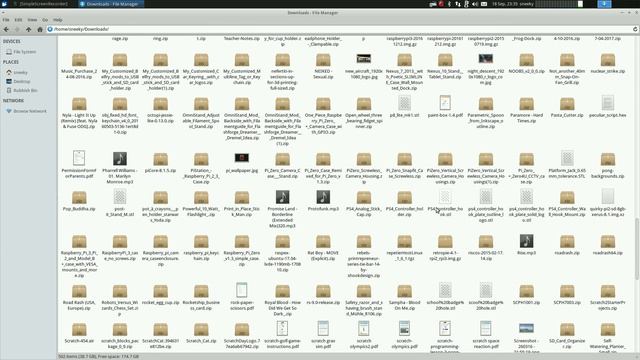The image size is (640, 360).
Task: Select the Pop_Buddha.zip archive
Action: click(x=79, y=198)
